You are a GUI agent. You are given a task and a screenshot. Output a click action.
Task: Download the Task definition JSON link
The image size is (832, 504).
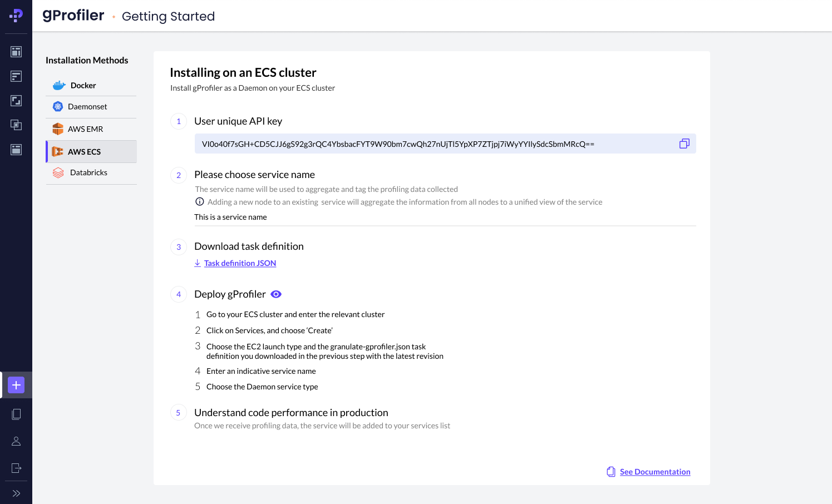click(x=239, y=263)
